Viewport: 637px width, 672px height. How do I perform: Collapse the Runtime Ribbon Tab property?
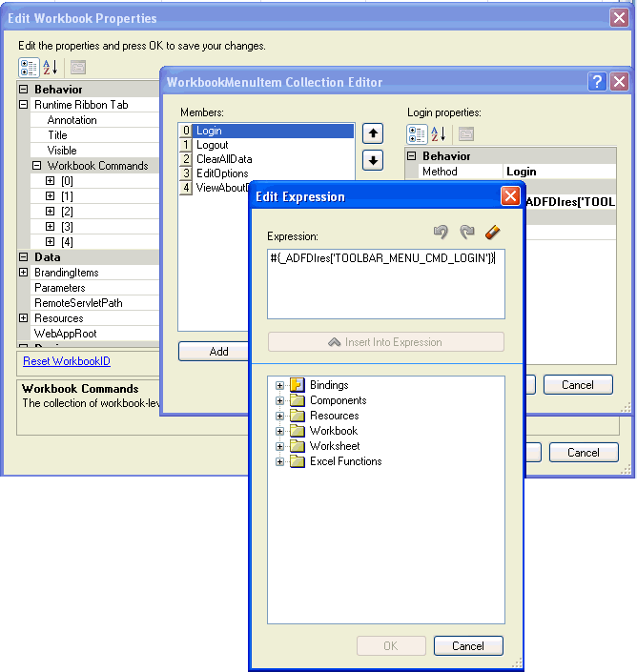point(24,105)
